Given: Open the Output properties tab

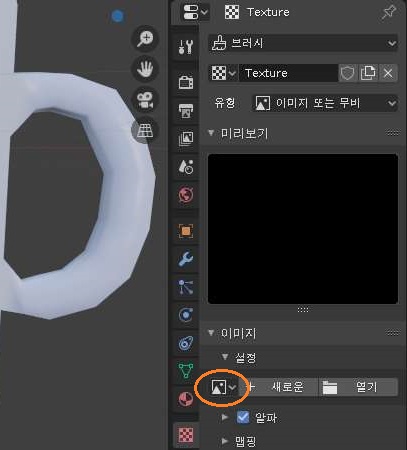Looking at the screenshot, I should click(x=186, y=110).
